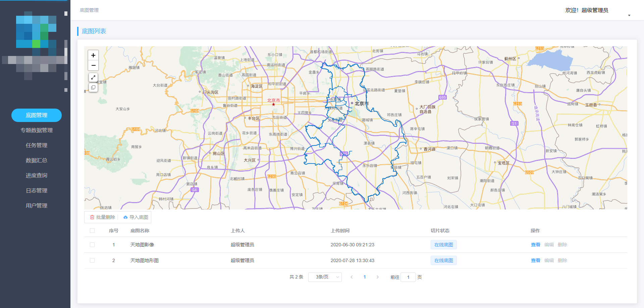
Task: Open 日志管理 in the sidebar
Action: (37, 191)
